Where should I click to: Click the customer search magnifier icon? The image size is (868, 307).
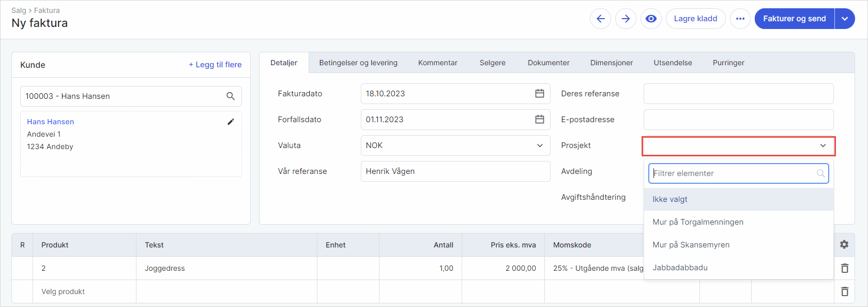point(231,96)
